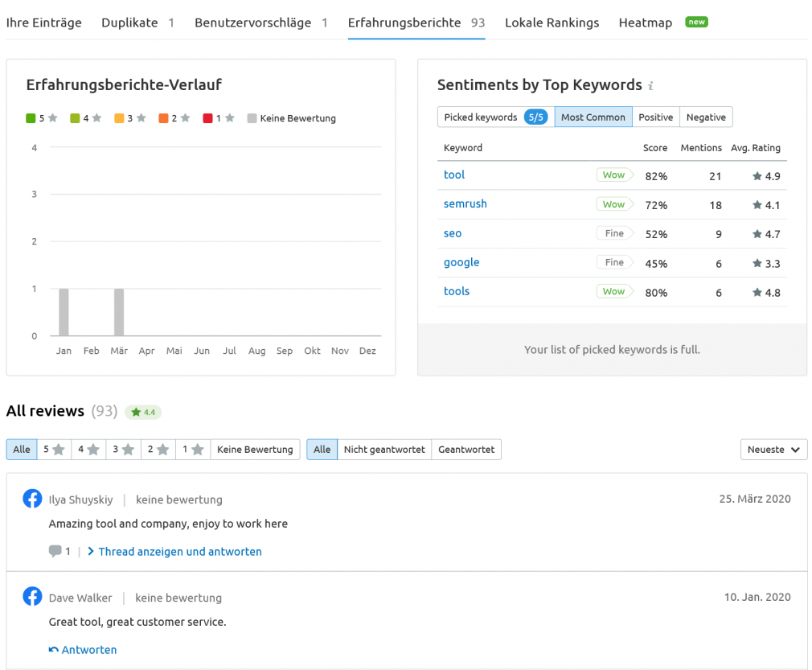Screen dimensions: 812x670
Task: Select the Picked keywords 5/5 filter
Action: tap(495, 117)
